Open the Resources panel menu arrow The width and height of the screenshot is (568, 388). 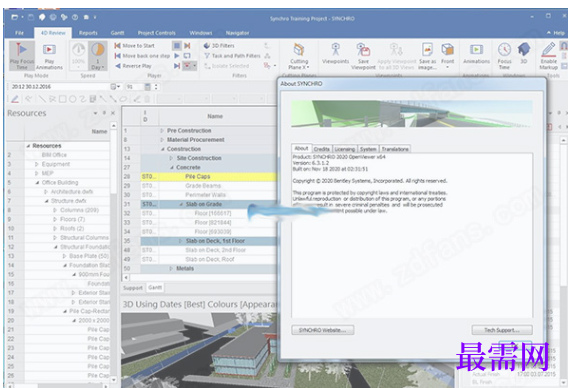95,113
